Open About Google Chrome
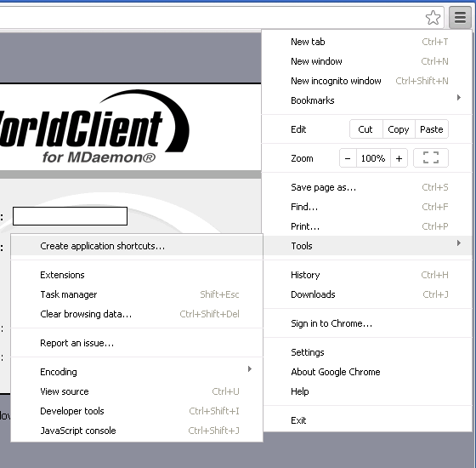476x468 pixels. click(x=366, y=372)
